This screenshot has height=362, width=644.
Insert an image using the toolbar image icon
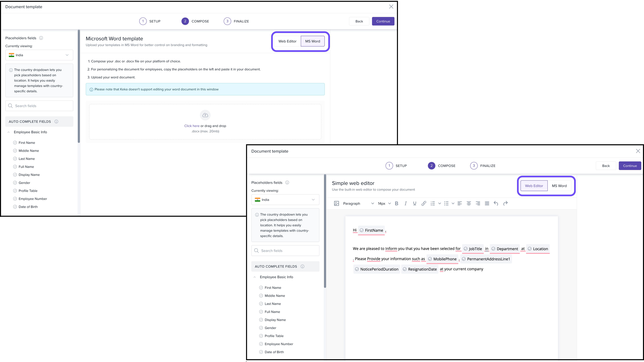pos(336,203)
